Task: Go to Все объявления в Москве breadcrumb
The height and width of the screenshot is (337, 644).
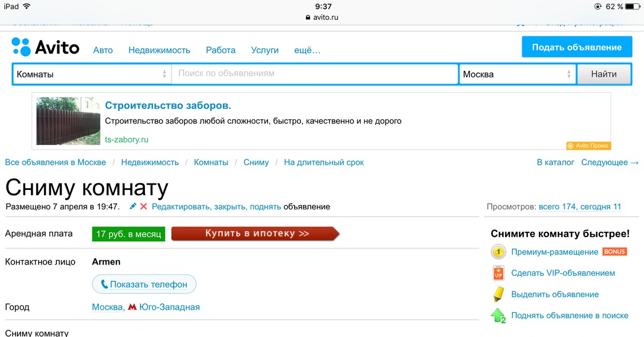Action: (56, 162)
